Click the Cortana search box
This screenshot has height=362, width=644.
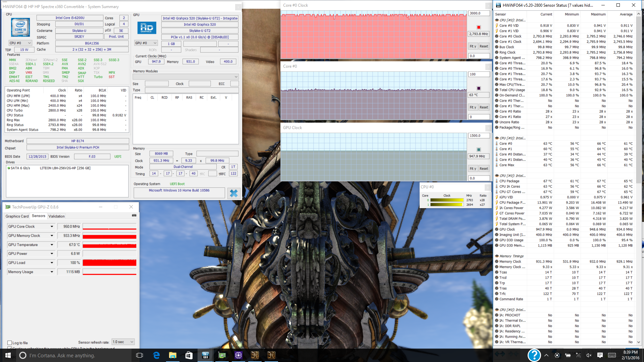(73, 355)
